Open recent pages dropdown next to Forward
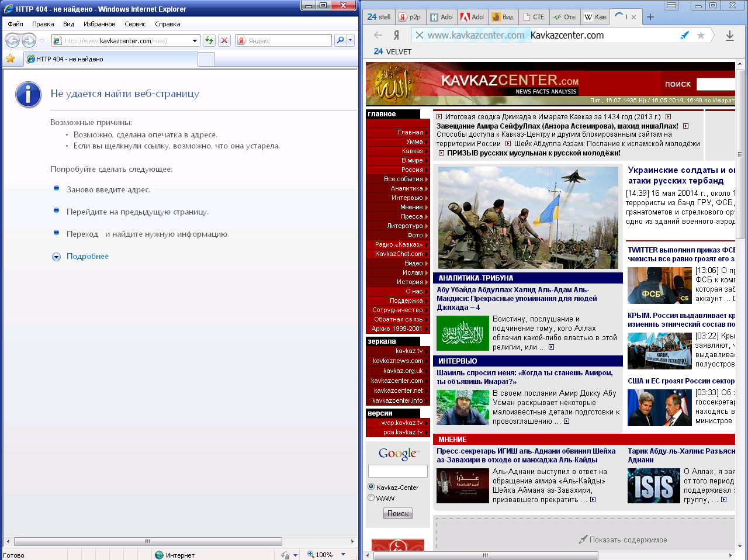This screenshot has height=560, width=748. tap(41, 41)
